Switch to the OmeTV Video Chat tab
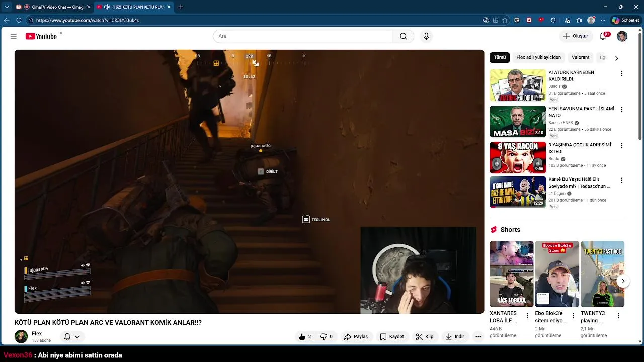The width and height of the screenshot is (644, 362). tap(53, 7)
